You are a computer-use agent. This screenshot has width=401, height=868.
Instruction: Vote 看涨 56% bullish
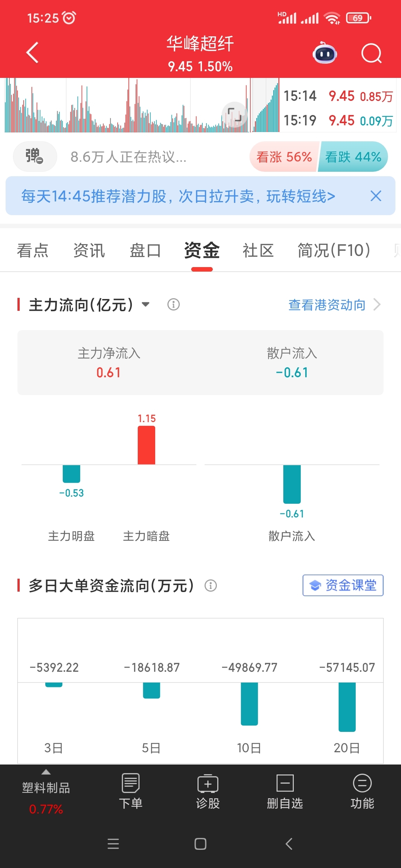point(284,157)
